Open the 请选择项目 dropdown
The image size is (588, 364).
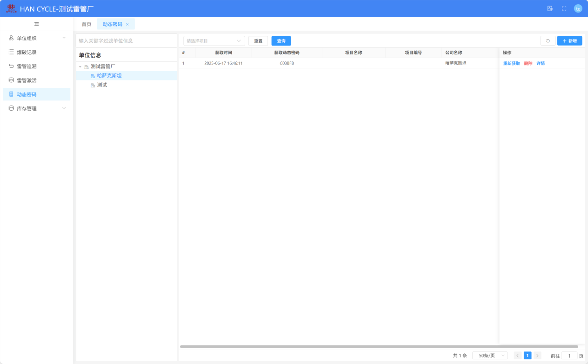[x=214, y=41]
